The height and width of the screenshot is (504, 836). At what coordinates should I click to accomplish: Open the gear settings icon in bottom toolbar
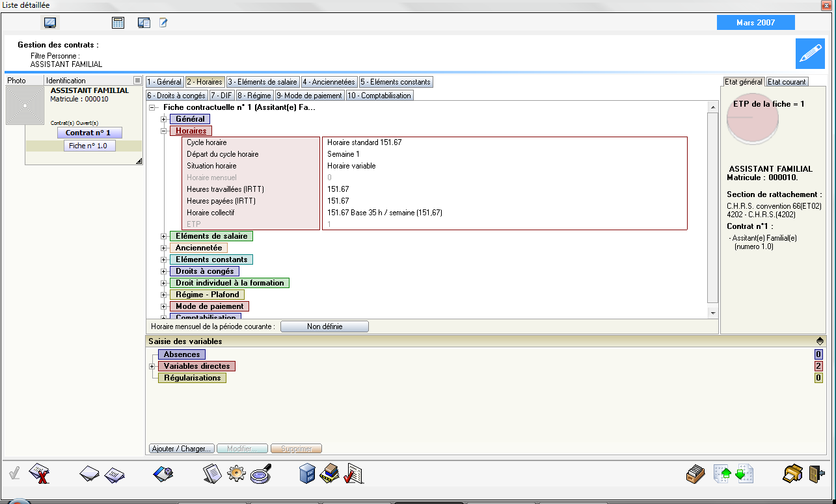tap(236, 474)
